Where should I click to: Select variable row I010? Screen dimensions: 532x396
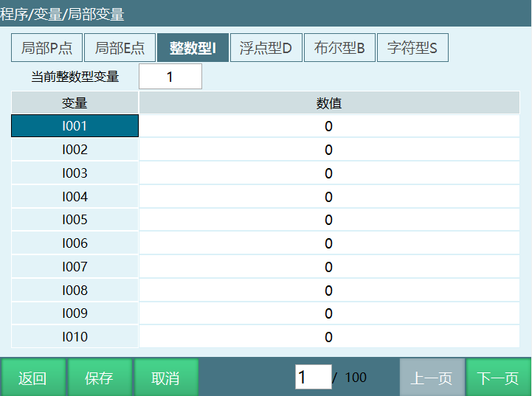pyautogui.click(x=75, y=337)
